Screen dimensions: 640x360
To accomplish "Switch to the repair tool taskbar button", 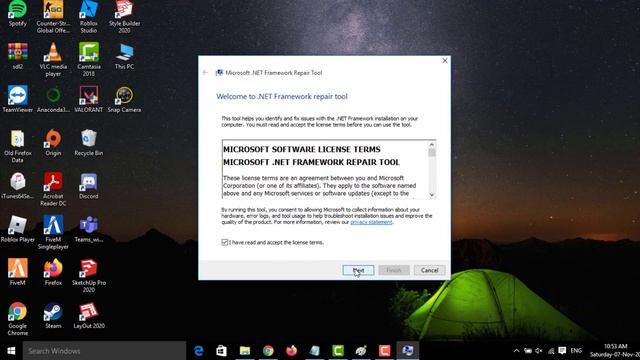I will pyautogui.click(x=407, y=351).
